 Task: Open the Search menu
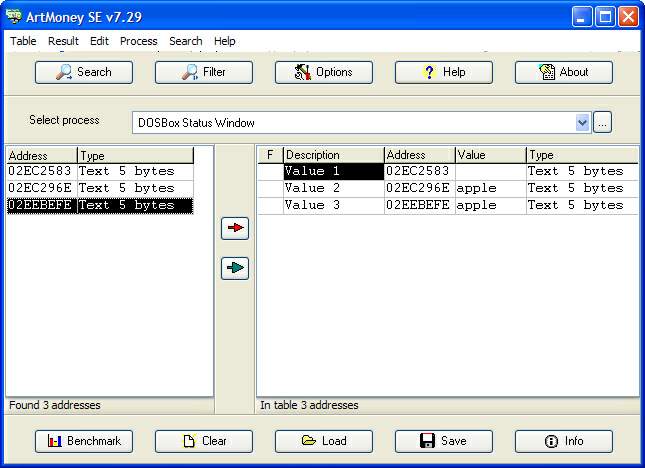tap(186, 41)
